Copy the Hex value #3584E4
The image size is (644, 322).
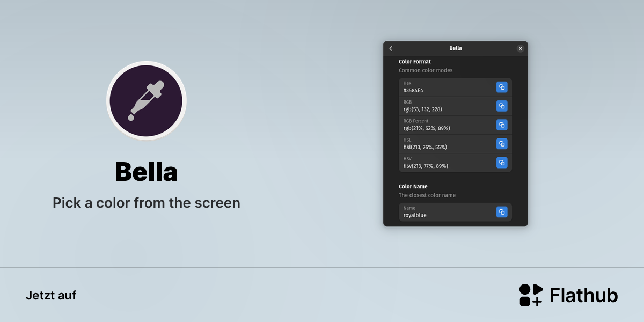(502, 87)
